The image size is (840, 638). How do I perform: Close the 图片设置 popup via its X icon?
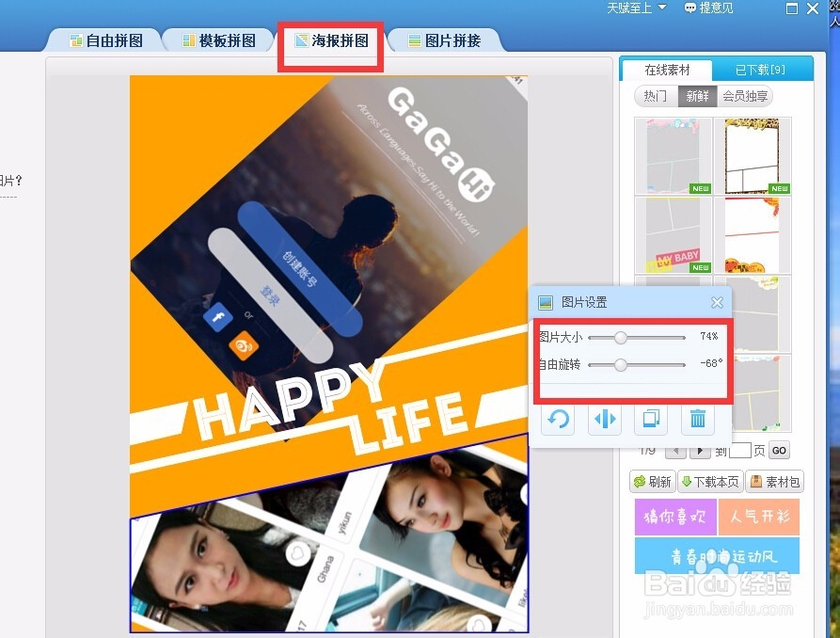[x=718, y=302]
